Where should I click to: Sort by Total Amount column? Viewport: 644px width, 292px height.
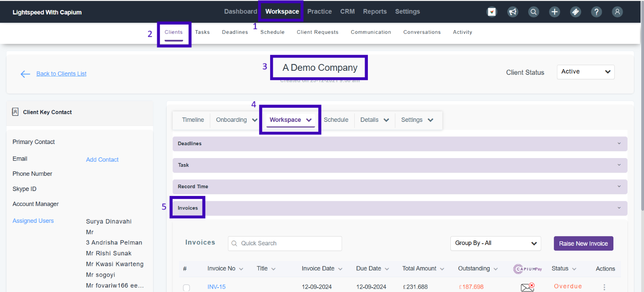(x=423, y=269)
